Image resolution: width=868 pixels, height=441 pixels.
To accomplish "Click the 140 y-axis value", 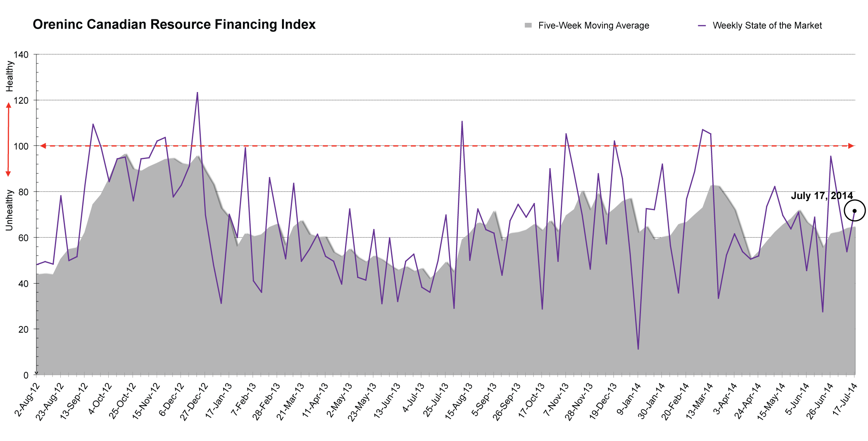I will pos(21,55).
